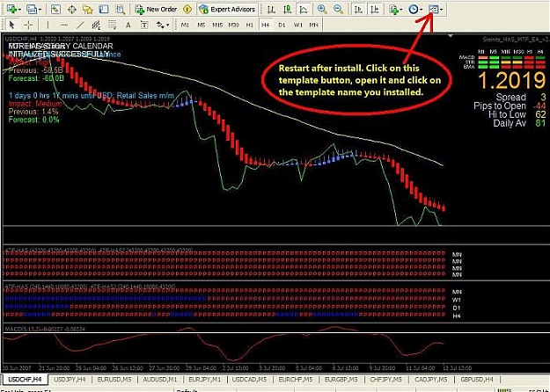Switch to the CHFJPY,M5 chart tab

(385, 380)
